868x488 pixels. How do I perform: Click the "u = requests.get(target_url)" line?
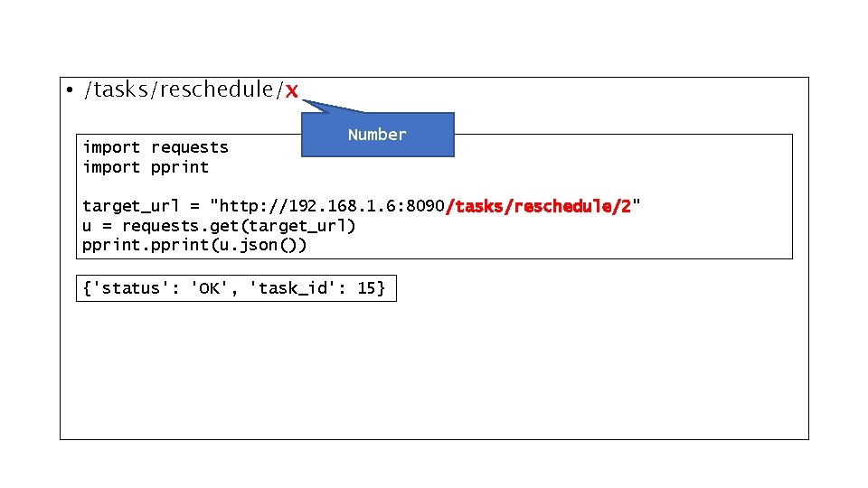point(219,226)
